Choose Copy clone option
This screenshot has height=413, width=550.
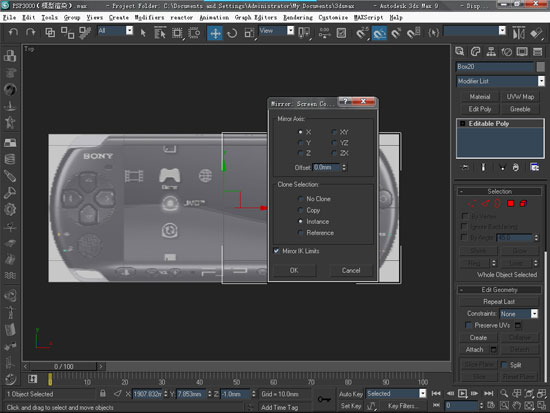tap(300, 210)
